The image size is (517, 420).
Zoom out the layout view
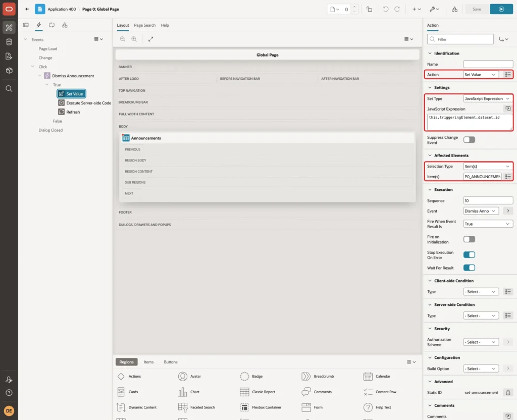pyautogui.click(x=123, y=39)
